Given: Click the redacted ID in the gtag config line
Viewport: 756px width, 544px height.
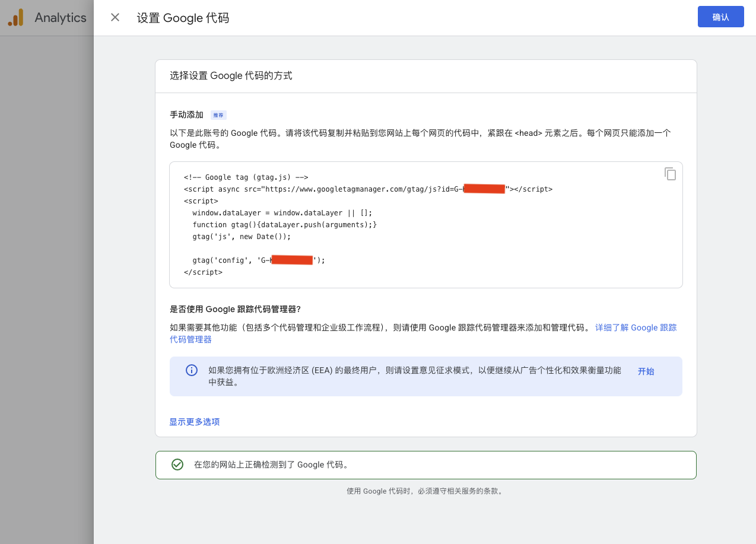Looking at the screenshot, I should [x=293, y=259].
